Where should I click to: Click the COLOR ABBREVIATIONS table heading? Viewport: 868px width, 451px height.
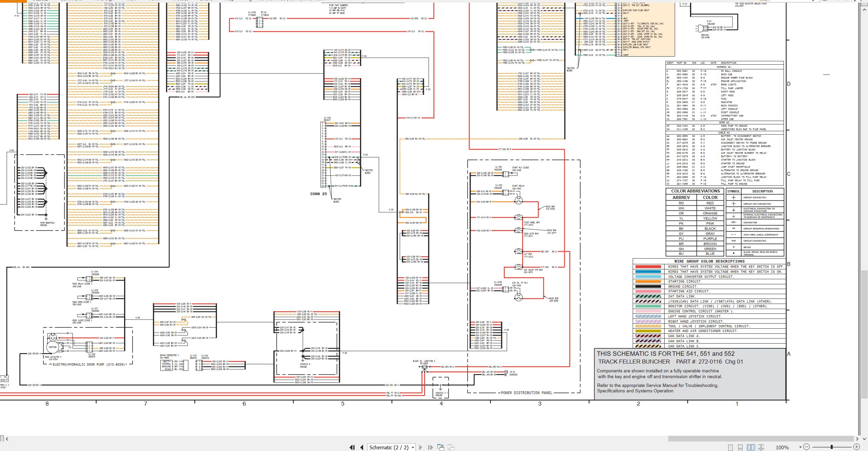pos(695,191)
